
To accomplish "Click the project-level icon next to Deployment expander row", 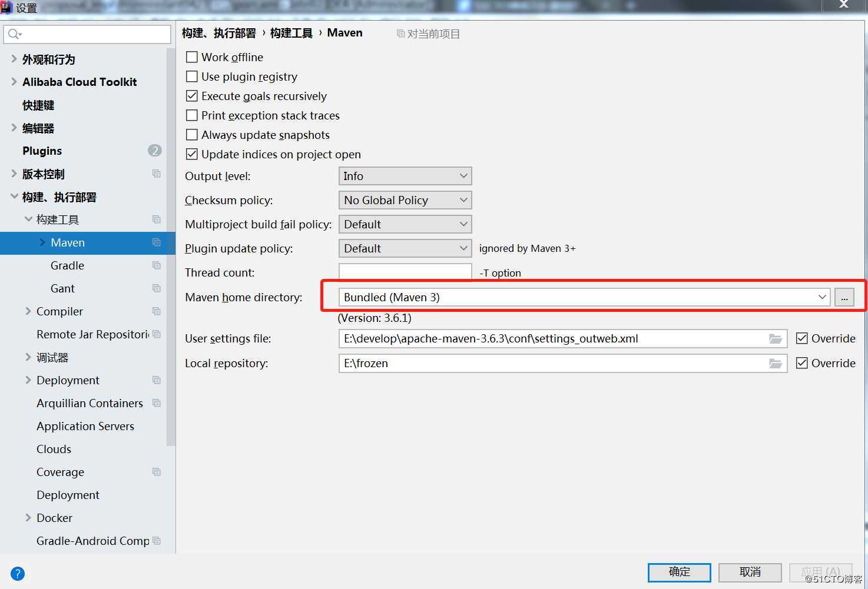I will [x=156, y=380].
